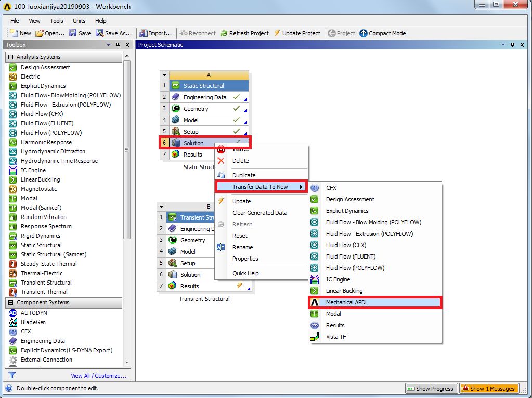
Task: Open system A dropdown arrow
Action: (164, 75)
